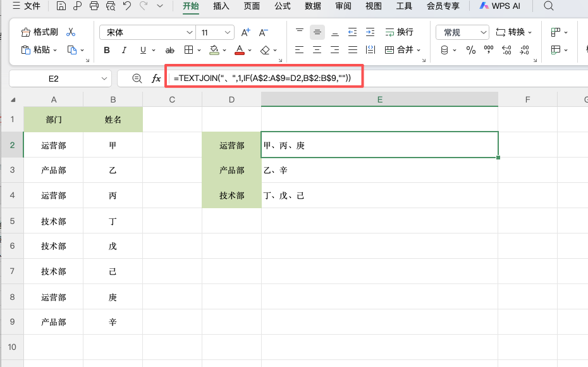Click the formula bar zoom icon
The height and width of the screenshot is (367, 588).
[x=137, y=78]
